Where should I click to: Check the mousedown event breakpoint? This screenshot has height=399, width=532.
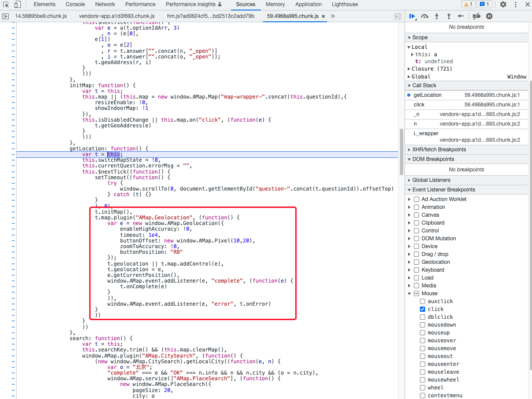(x=423, y=325)
